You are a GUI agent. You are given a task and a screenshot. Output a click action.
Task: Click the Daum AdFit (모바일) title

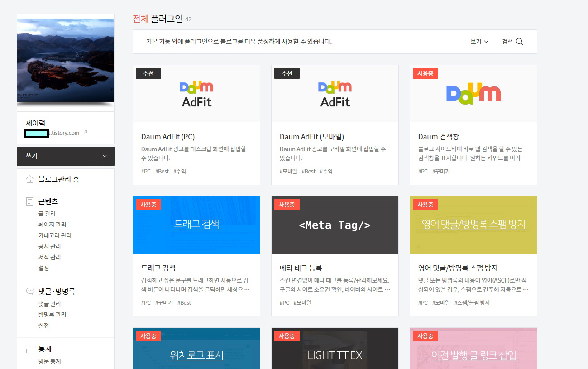point(312,137)
